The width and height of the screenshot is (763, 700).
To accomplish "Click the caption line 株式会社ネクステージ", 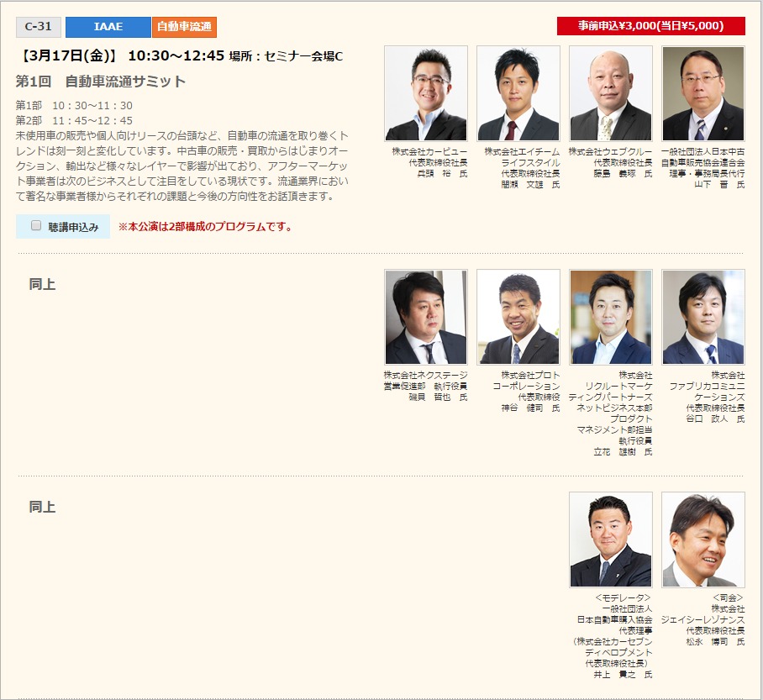I will point(426,376).
